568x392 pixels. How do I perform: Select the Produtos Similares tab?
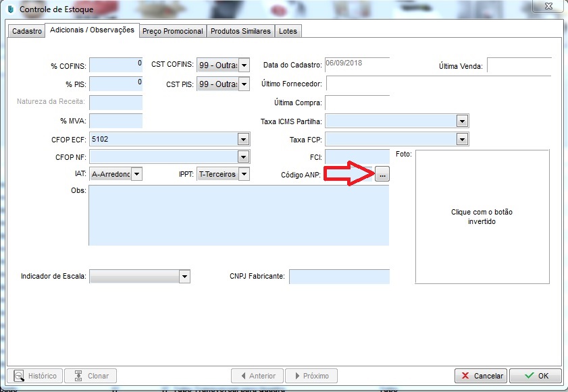pos(240,31)
